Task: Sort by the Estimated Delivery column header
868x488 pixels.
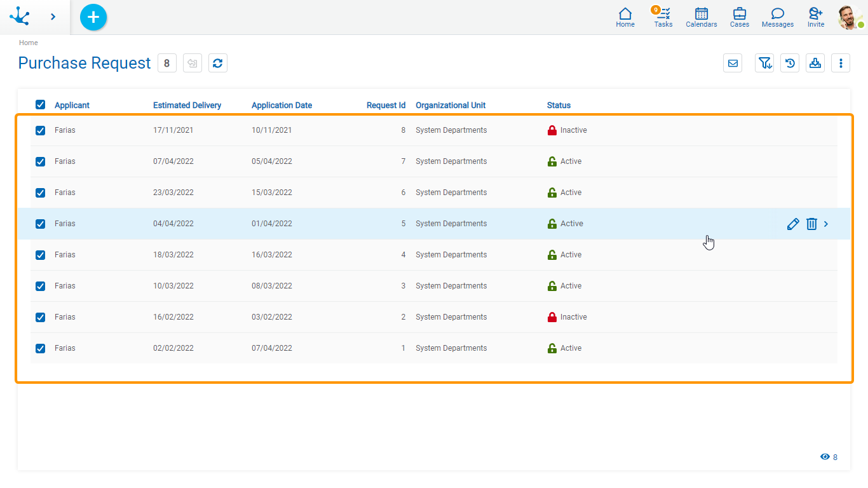Action: (x=187, y=105)
